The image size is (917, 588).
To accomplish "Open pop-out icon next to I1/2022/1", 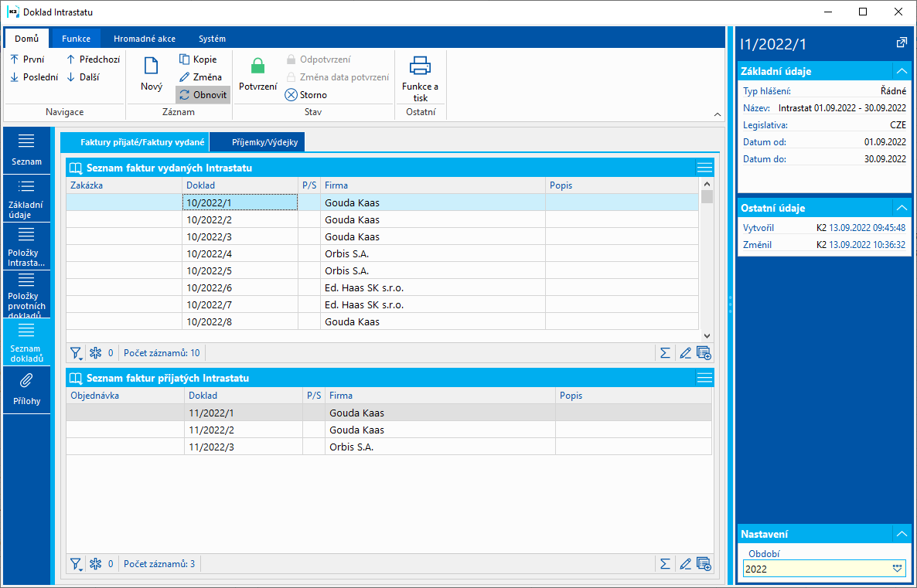I will coord(901,43).
